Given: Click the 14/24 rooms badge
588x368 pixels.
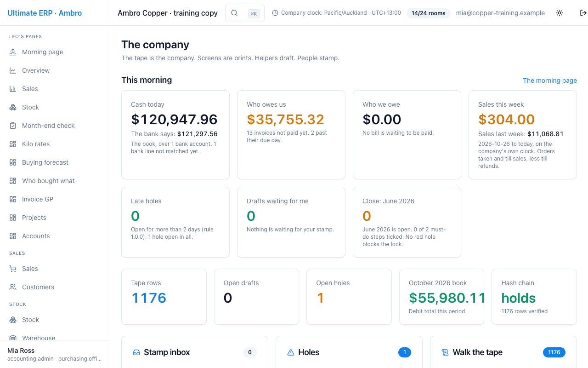Looking at the screenshot, I should click(x=428, y=13).
